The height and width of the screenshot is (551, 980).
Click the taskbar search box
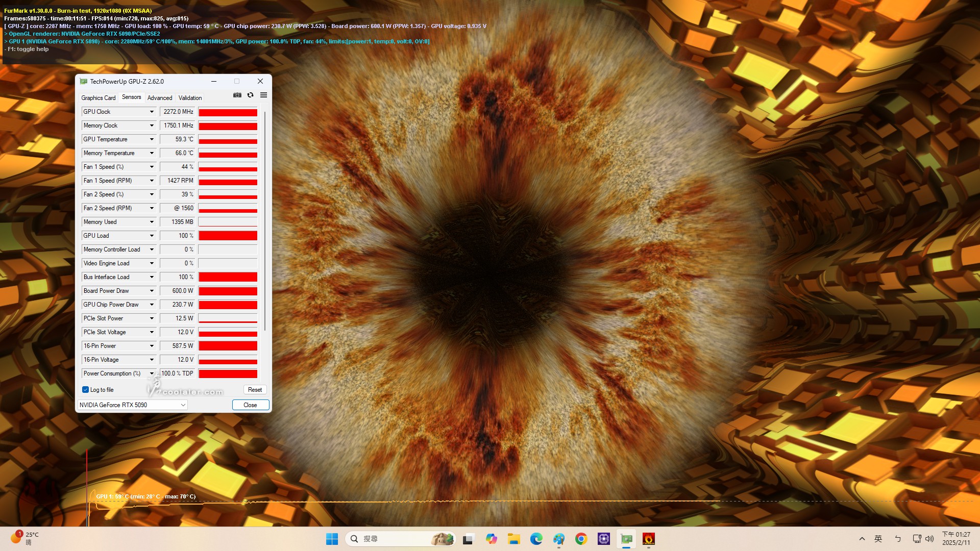point(401,539)
